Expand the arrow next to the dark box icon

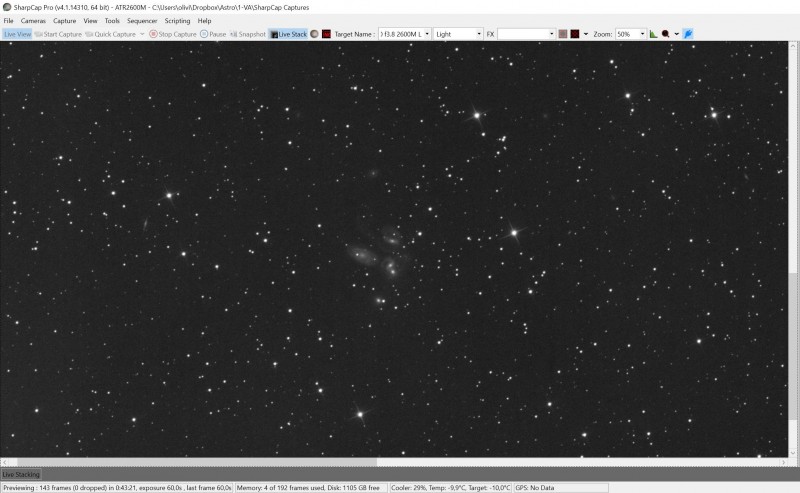[585, 34]
